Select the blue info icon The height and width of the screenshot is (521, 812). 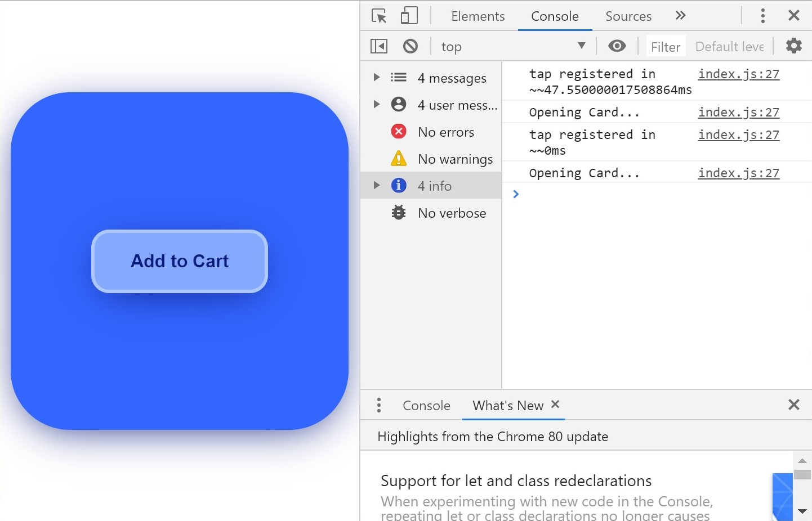(399, 185)
